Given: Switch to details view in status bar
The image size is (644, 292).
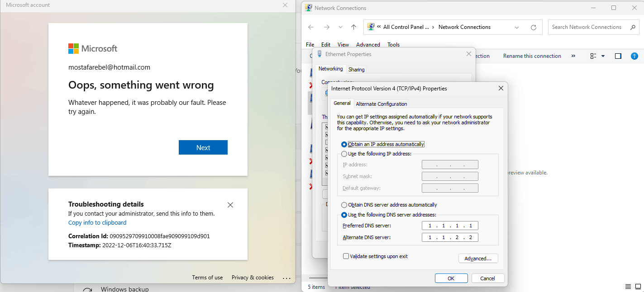Looking at the screenshot, I should (x=628, y=287).
